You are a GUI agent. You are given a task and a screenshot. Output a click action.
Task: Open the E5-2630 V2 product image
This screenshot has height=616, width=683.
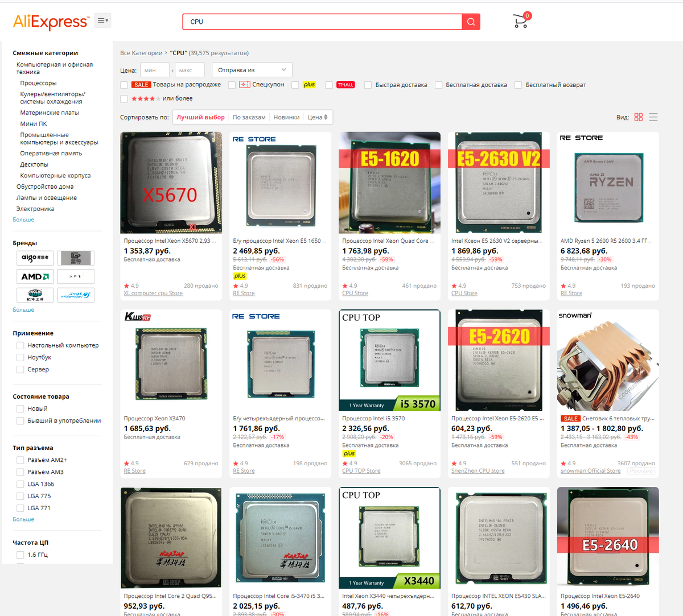point(499,183)
